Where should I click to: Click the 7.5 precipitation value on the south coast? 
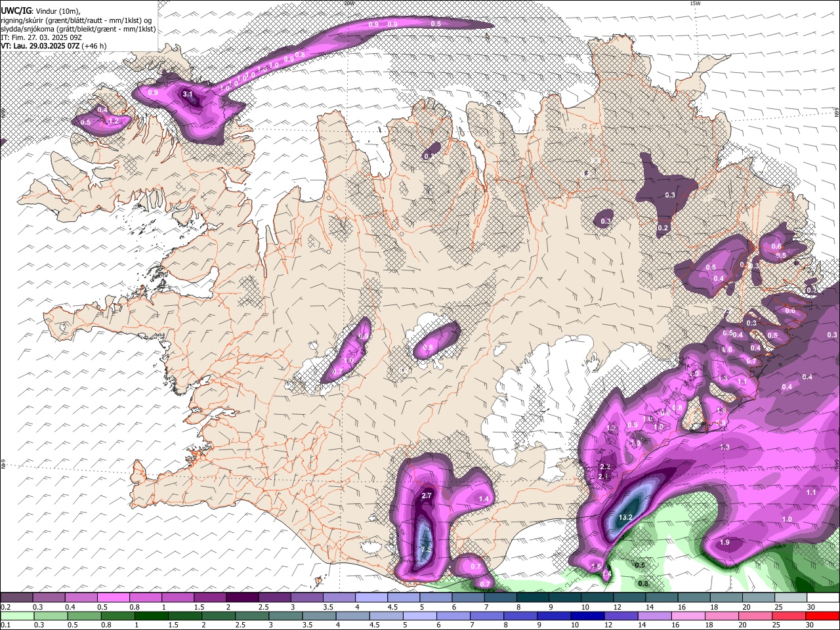point(425,549)
